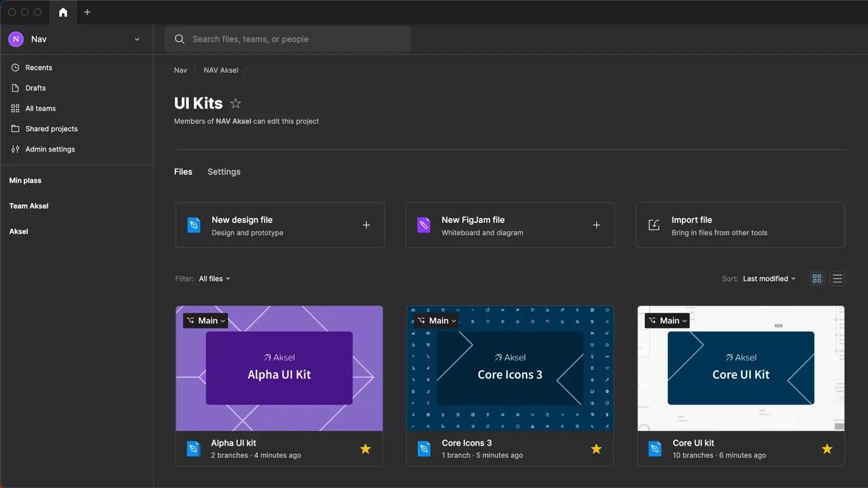The height and width of the screenshot is (488, 868).
Task: Unstar the Alpha UI kit file
Action: (366, 449)
